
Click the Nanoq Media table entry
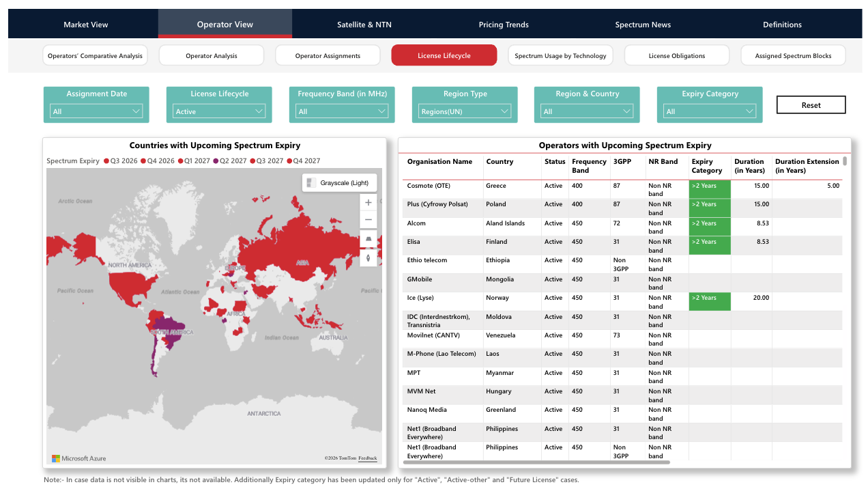428,410
